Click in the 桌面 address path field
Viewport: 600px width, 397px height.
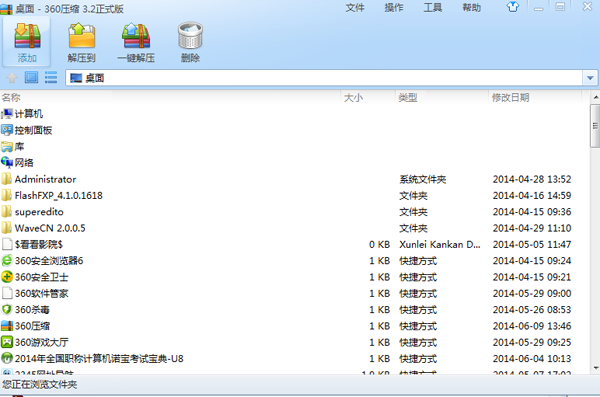[x=324, y=78]
